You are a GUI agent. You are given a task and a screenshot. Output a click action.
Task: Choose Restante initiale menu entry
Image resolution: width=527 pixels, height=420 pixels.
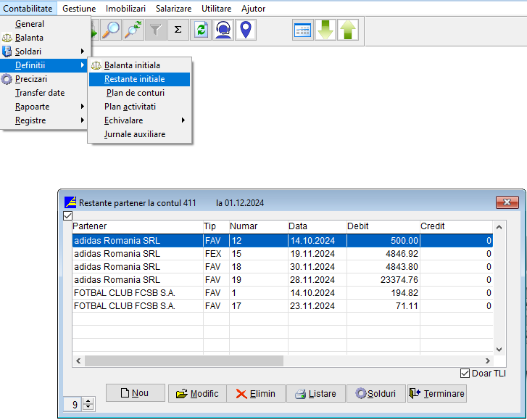coord(139,79)
